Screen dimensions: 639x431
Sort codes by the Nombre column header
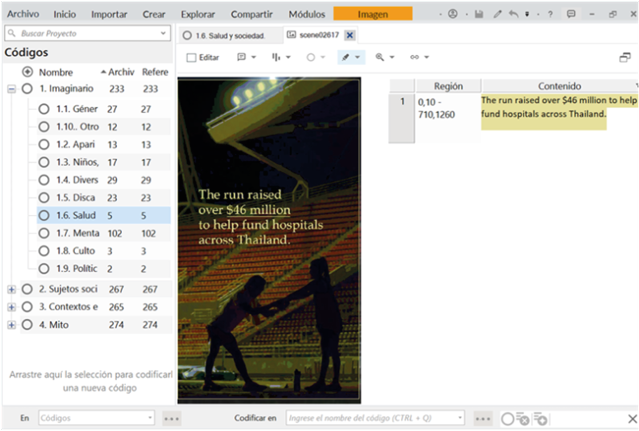56,72
